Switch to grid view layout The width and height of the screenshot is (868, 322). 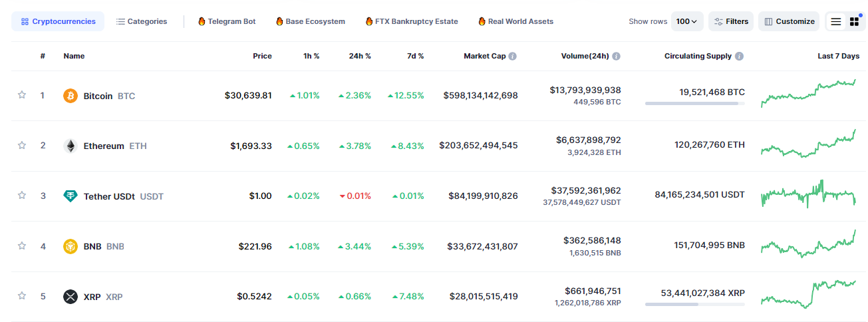click(x=855, y=21)
